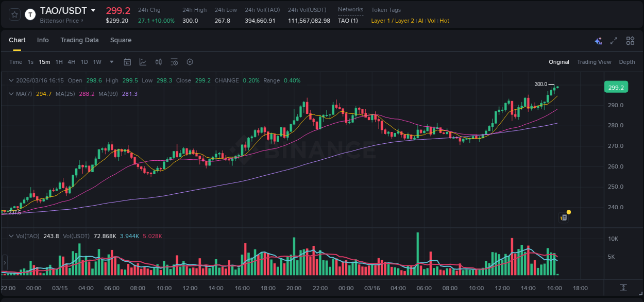Switch to the Trading View chart mode
This screenshot has height=302, width=644.
(x=594, y=61)
